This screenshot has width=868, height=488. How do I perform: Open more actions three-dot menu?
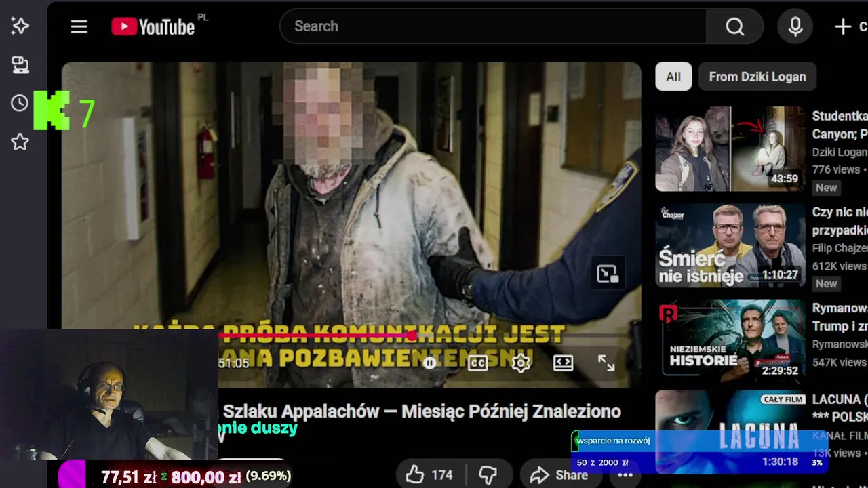[625, 475]
